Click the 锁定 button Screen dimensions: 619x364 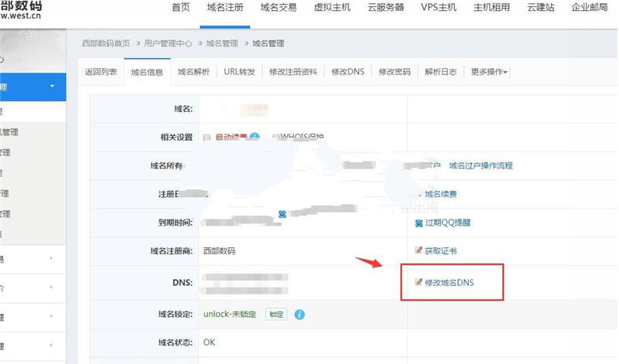[276, 315]
